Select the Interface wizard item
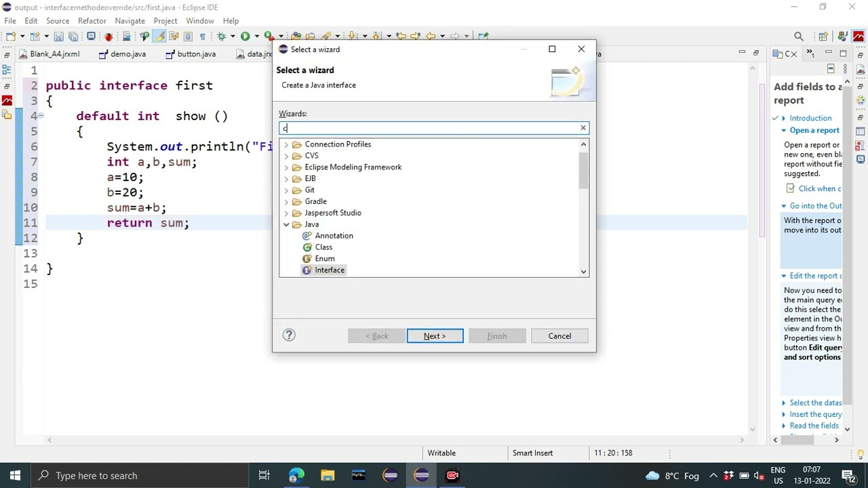Viewport: 868px width, 488px height. pyautogui.click(x=323, y=270)
